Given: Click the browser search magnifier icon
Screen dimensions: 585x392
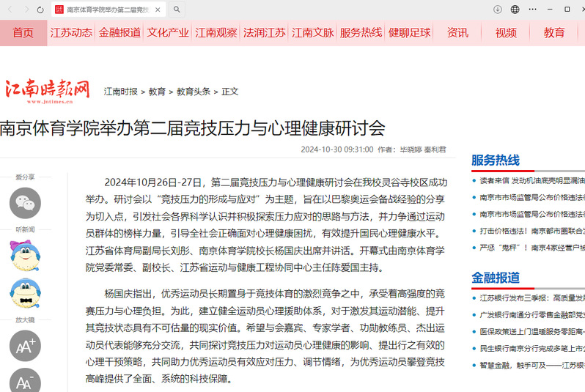Looking at the screenshot, I should 177,10.
